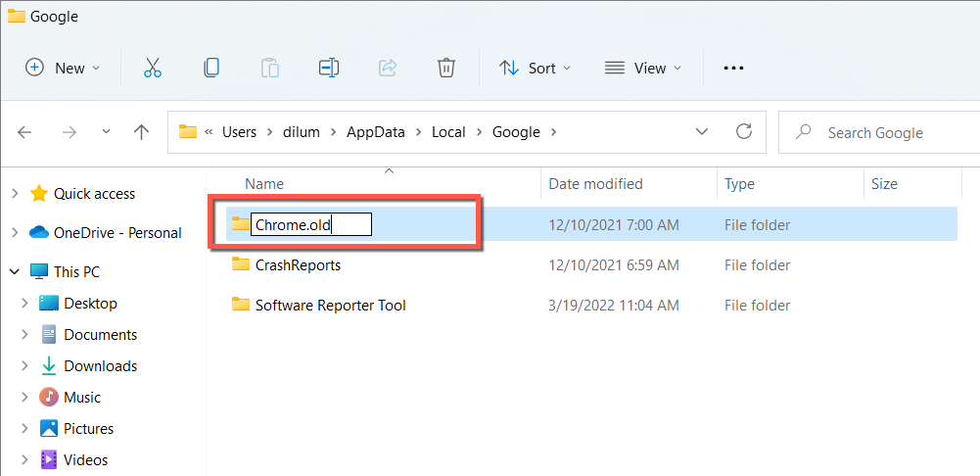The height and width of the screenshot is (476, 980).
Task: Click the Refresh button in address bar
Action: pos(743,132)
